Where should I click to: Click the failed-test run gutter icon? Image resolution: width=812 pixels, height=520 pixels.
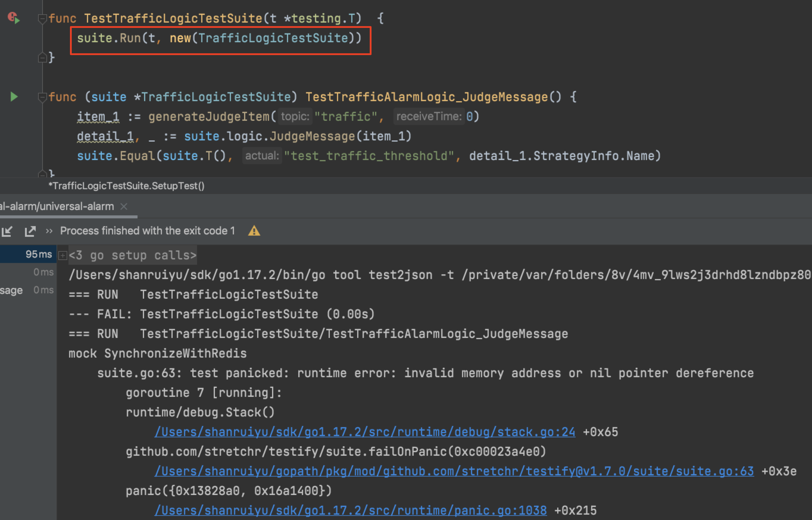(13, 18)
